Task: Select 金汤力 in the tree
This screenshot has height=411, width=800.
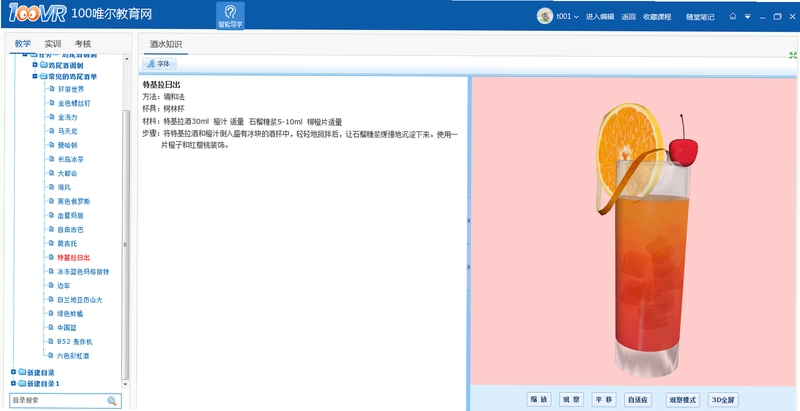Action: click(x=68, y=117)
